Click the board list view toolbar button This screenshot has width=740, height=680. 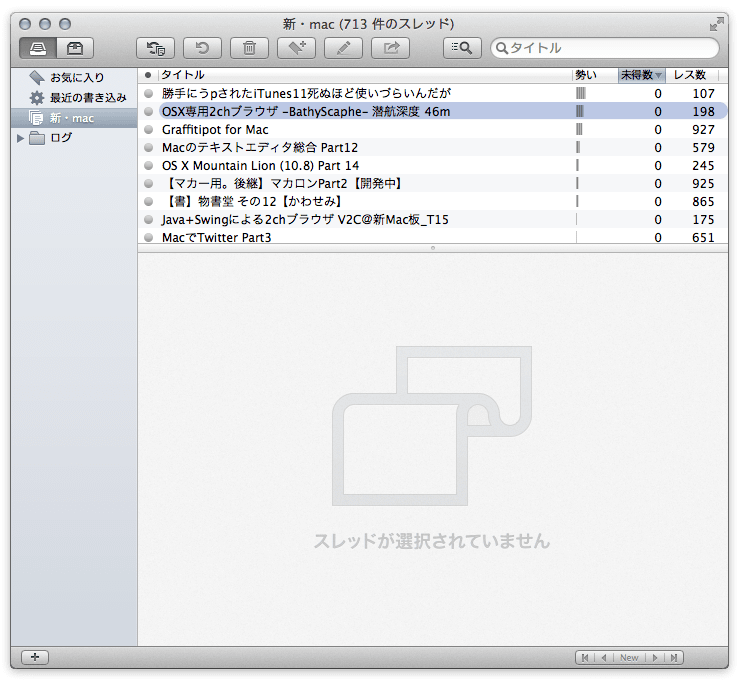tap(37, 47)
